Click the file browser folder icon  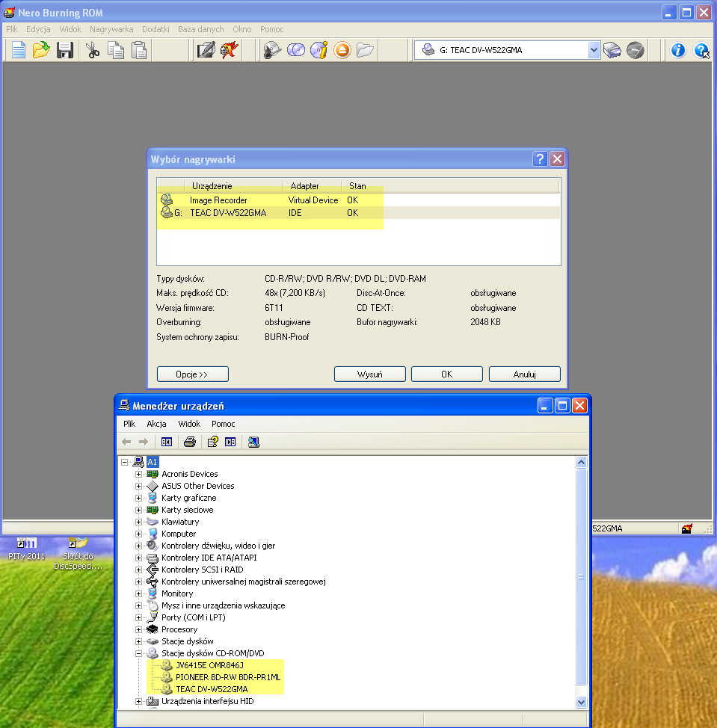[365, 50]
